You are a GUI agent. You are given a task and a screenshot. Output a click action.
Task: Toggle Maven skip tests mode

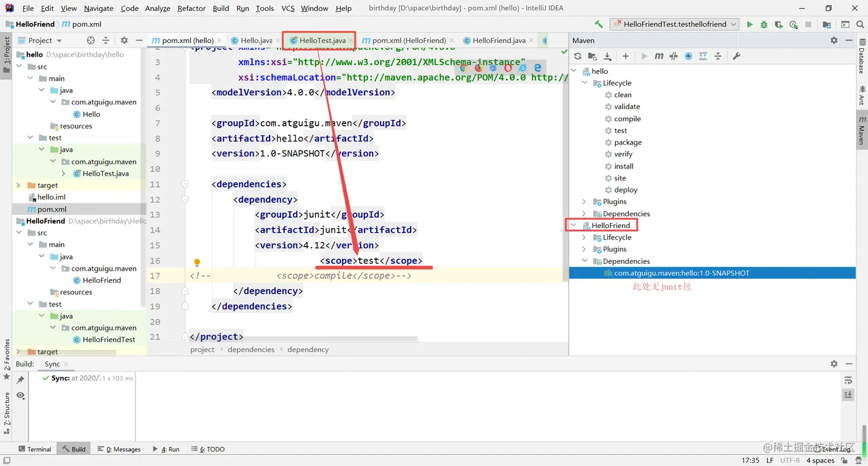[673, 56]
